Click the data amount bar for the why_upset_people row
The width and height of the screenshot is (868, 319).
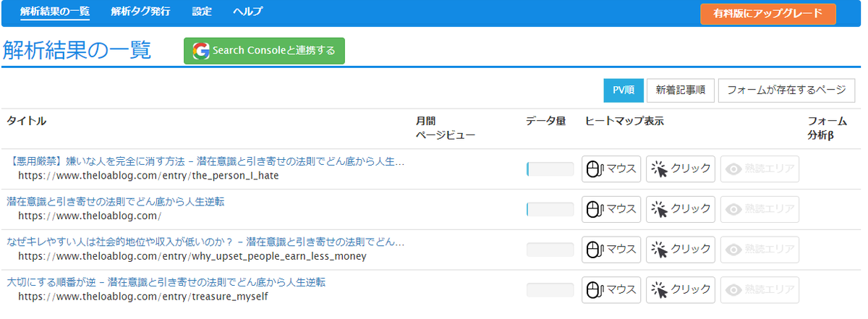[x=550, y=250]
